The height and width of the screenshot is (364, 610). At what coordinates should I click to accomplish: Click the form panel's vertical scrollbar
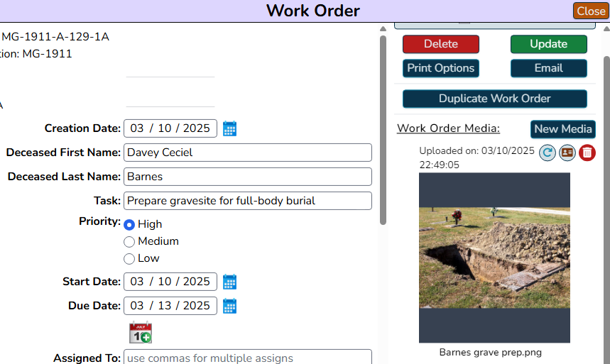pos(383,131)
